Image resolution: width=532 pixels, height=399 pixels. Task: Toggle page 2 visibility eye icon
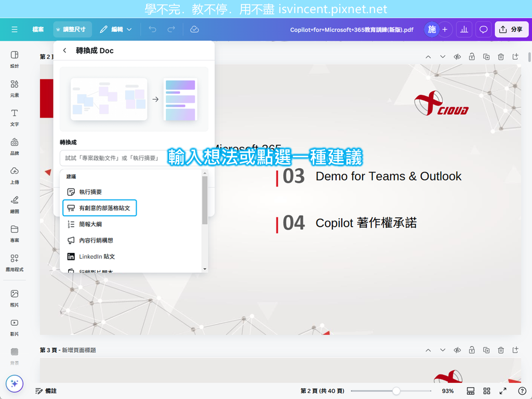point(457,57)
